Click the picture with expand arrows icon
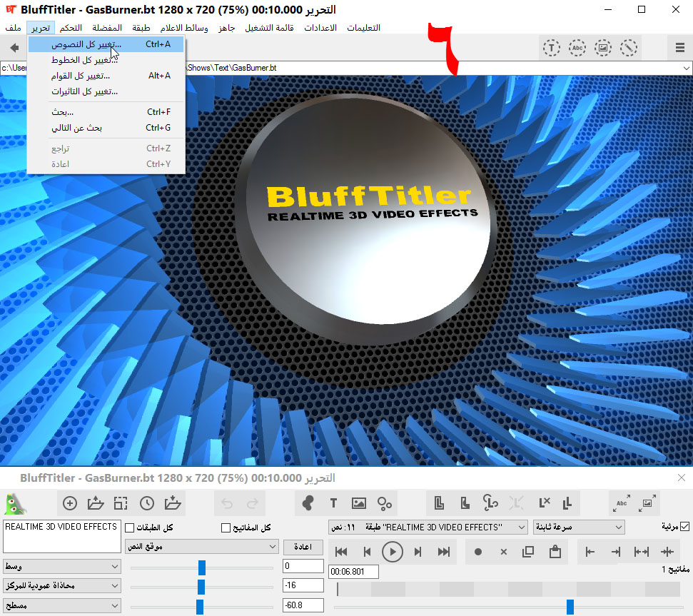The image size is (693, 616). tap(647, 503)
